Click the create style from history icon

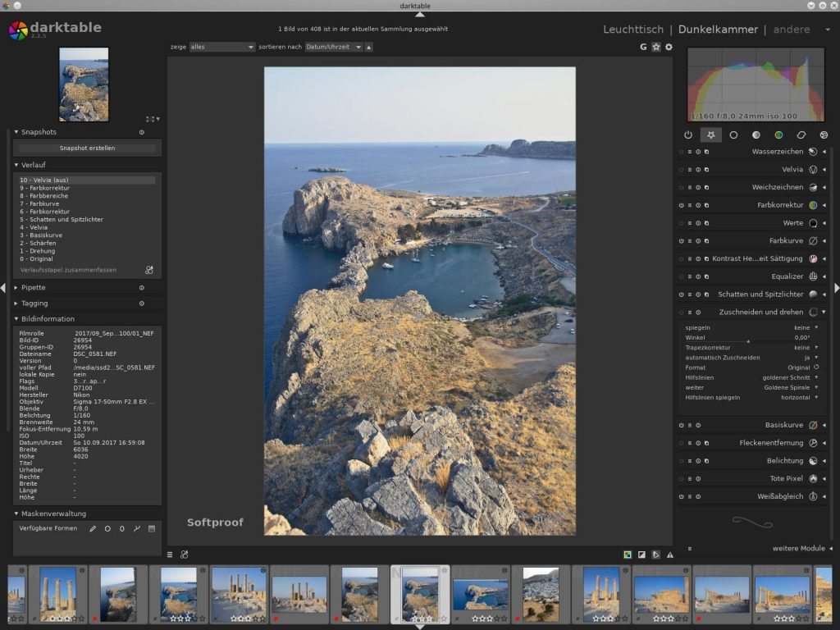149,270
